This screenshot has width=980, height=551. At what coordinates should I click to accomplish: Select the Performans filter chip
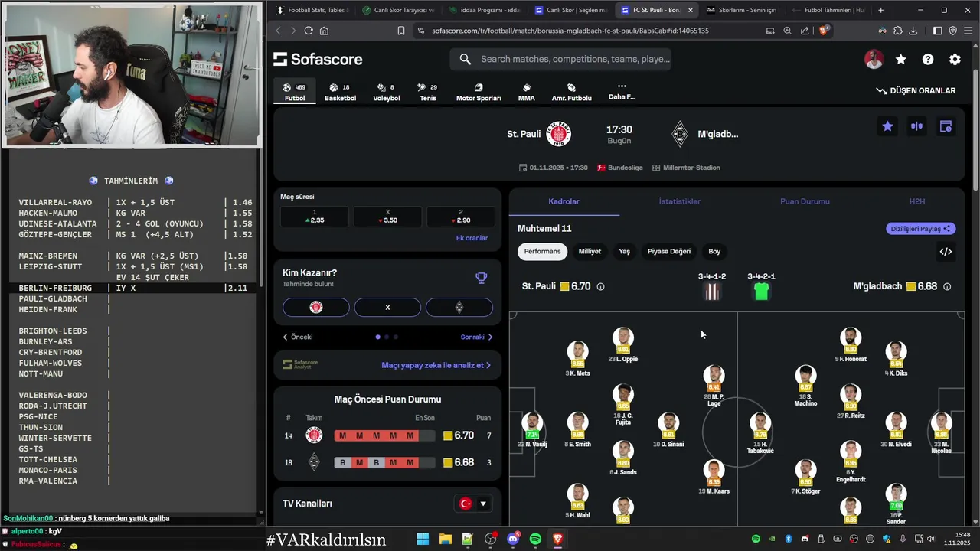point(542,251)
